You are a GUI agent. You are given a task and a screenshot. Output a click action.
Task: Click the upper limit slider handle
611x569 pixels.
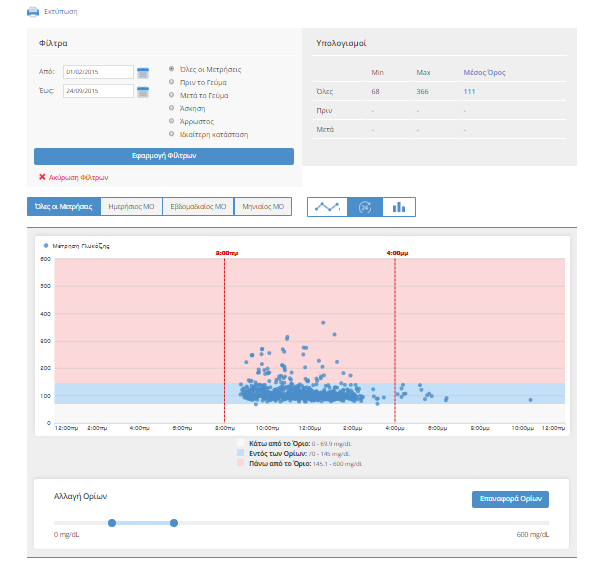click(174, 523)
